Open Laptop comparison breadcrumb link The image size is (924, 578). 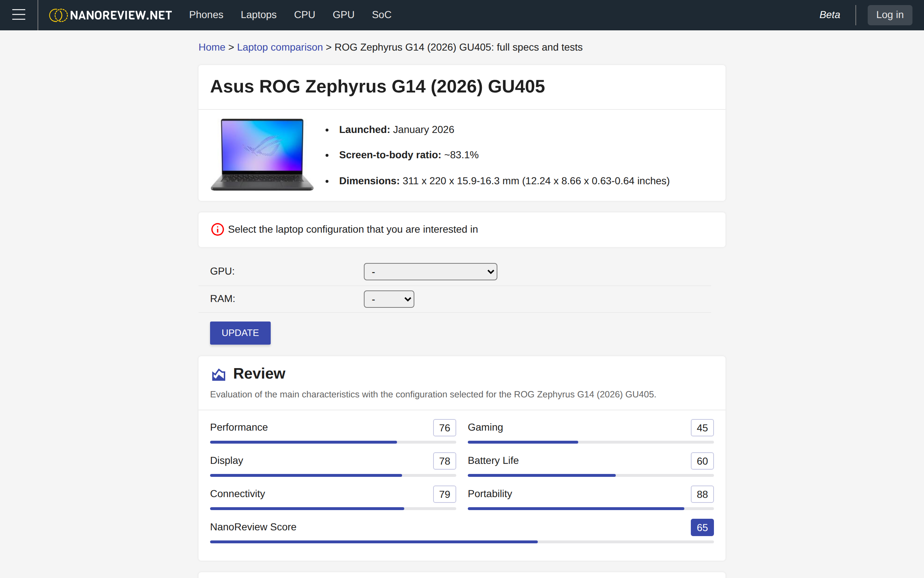[280, 47]
